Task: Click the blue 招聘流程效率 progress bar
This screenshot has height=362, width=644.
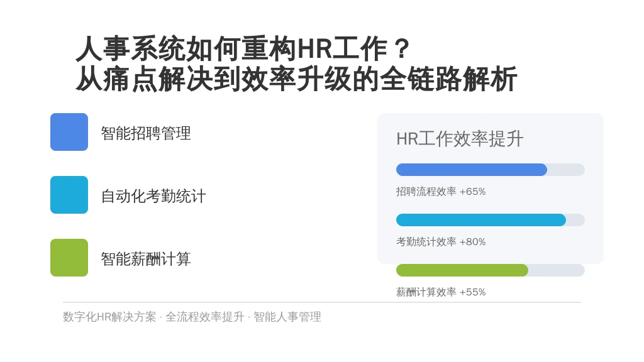Action: tap(471, 170)
